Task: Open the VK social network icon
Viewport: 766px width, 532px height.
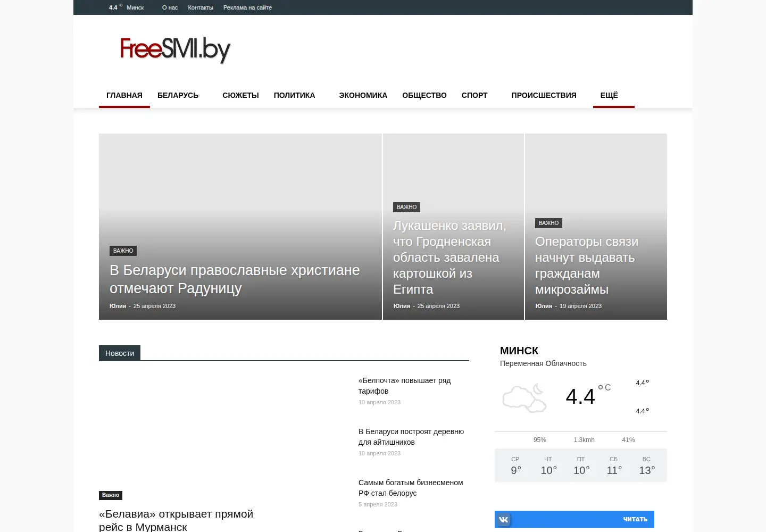Action: (x=504, y=519)
